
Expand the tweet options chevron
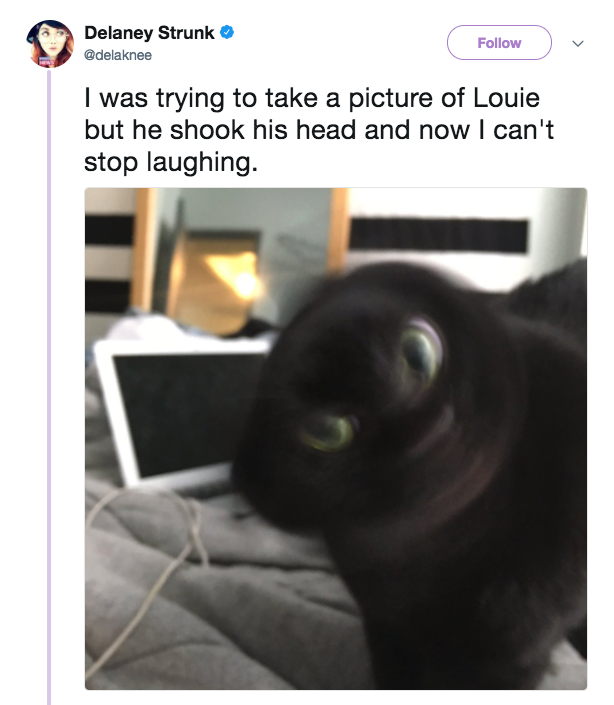point(578,43)
